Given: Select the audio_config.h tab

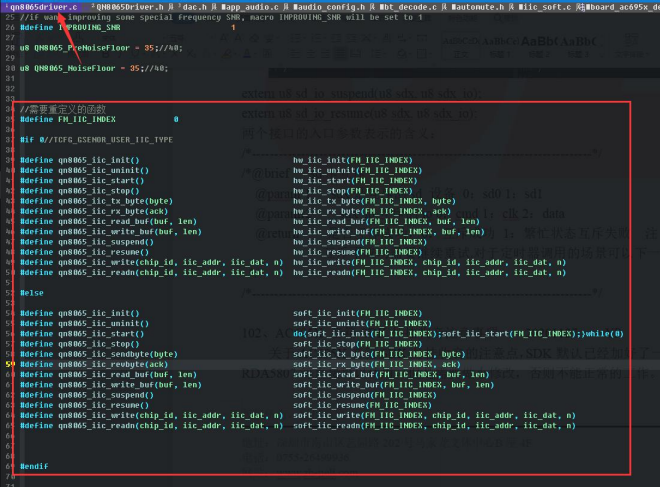Looking at the screenshot, I should point(330,7).
